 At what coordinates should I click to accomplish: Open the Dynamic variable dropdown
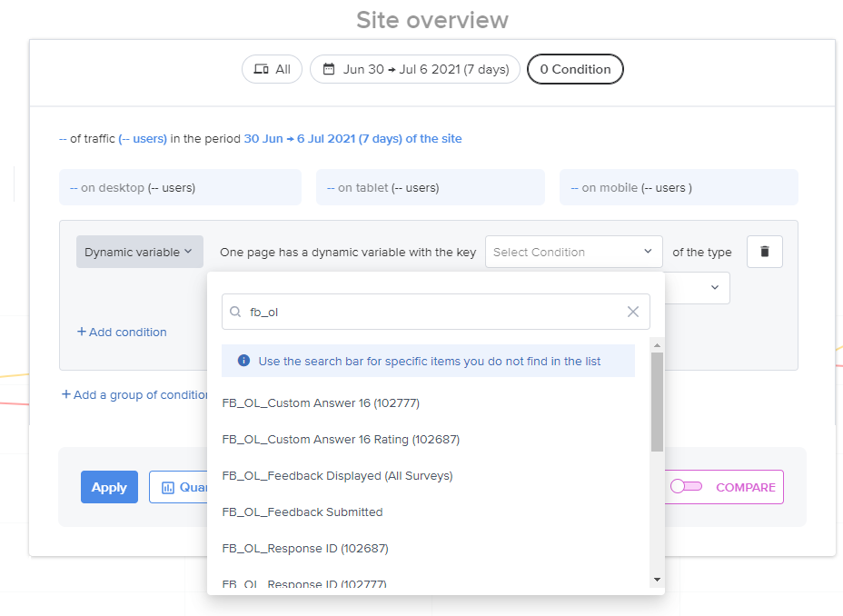click(140, 252)
